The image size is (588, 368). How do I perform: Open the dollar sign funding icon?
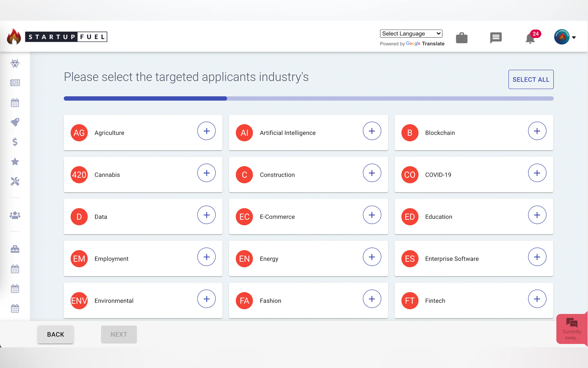coord(15,142)
